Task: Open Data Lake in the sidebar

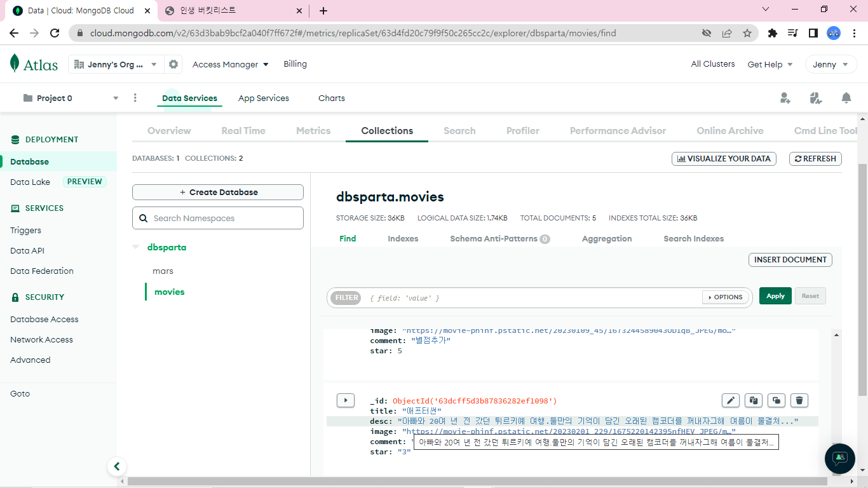Action: click(x=30, y=182)
